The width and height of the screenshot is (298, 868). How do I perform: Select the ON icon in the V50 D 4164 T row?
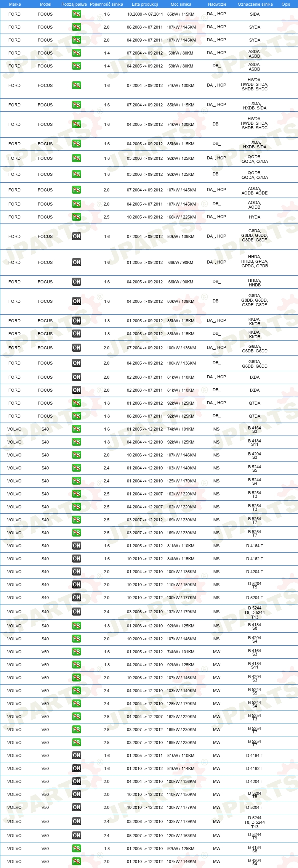[77, 755]
